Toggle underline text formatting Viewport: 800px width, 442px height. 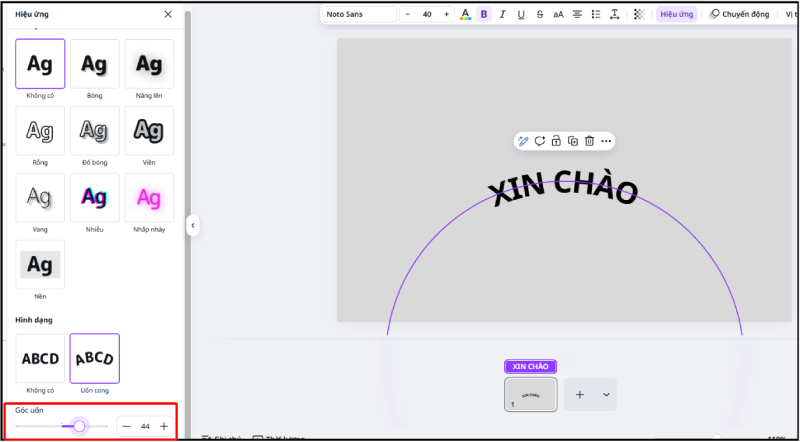pyautogui.click(x=521, y=15)
